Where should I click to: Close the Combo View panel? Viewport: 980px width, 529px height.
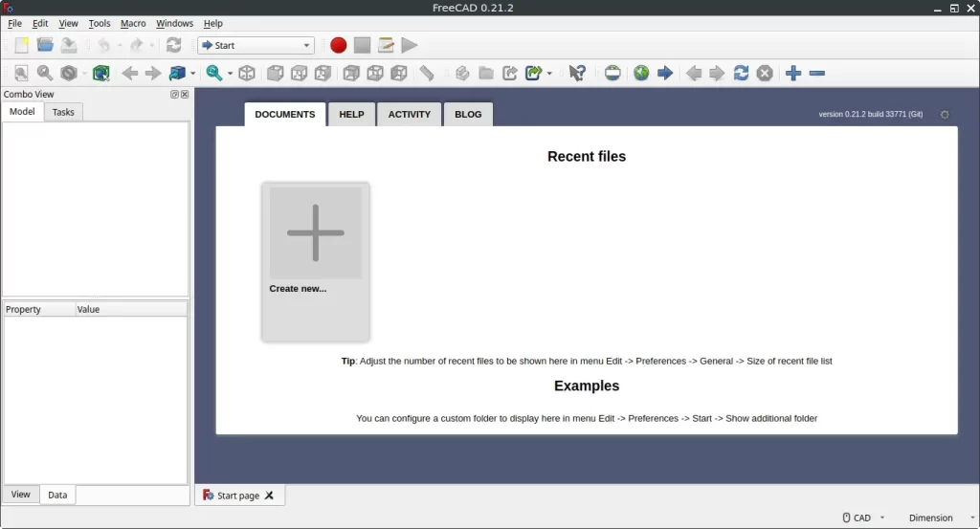pyautogui.click(x=185, y=95)
